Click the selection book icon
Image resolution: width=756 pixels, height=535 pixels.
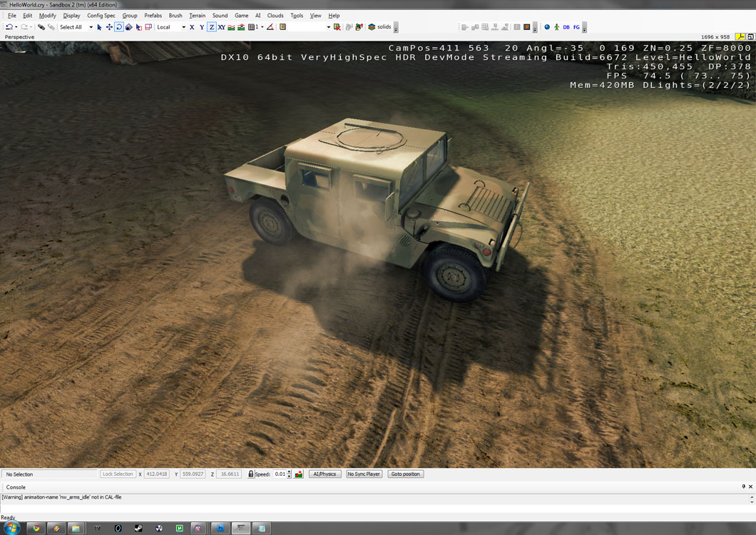283,27
